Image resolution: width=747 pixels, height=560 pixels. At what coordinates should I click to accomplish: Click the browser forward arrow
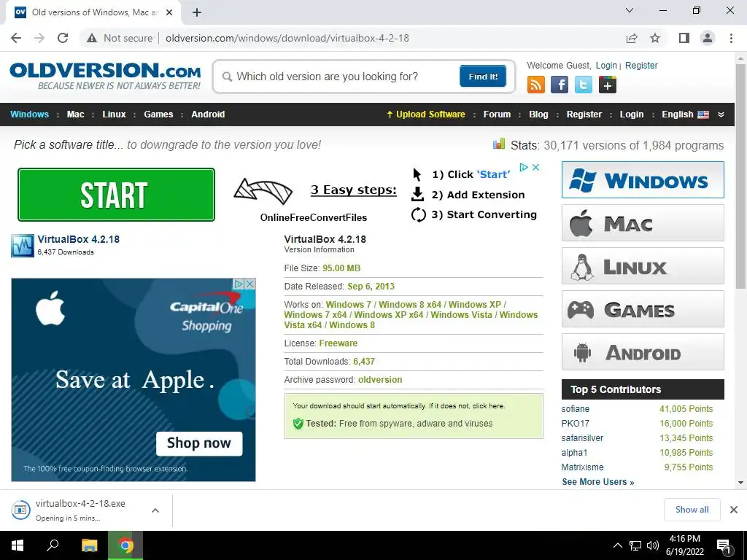coord(39,38)
